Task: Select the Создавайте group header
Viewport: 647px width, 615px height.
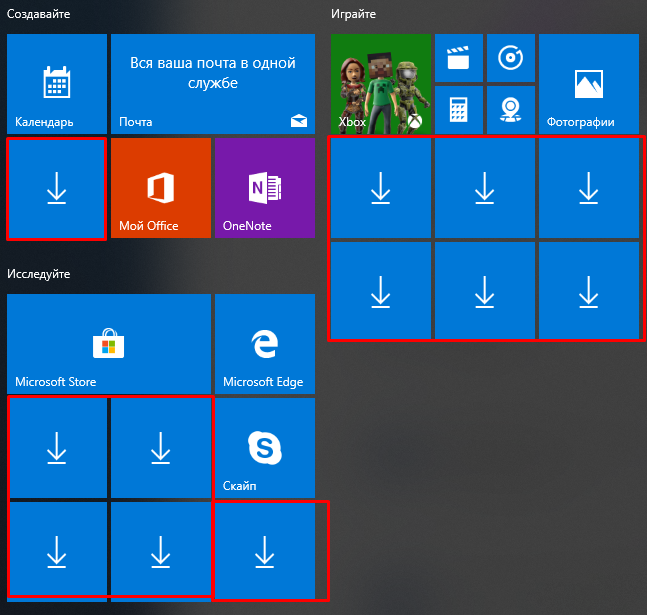Action: [x=38, y=14]
